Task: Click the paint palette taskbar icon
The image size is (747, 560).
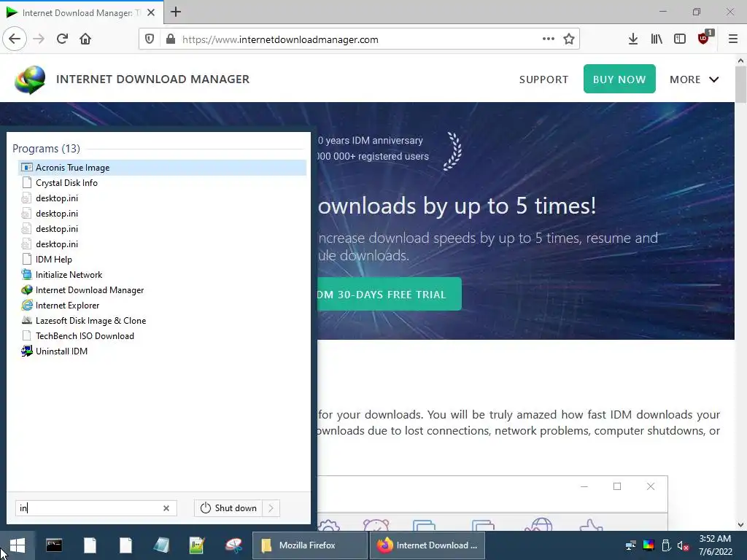Action: click(233, 545)
